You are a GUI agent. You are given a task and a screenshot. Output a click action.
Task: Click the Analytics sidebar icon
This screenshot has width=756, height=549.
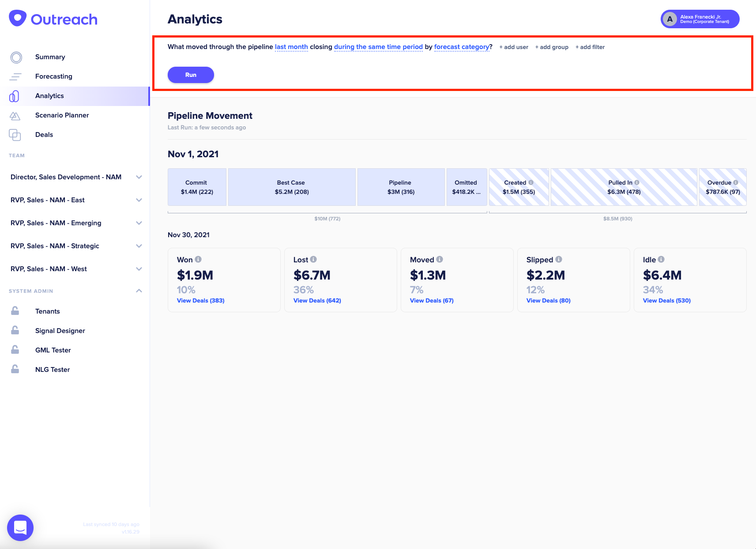[14, 96]
